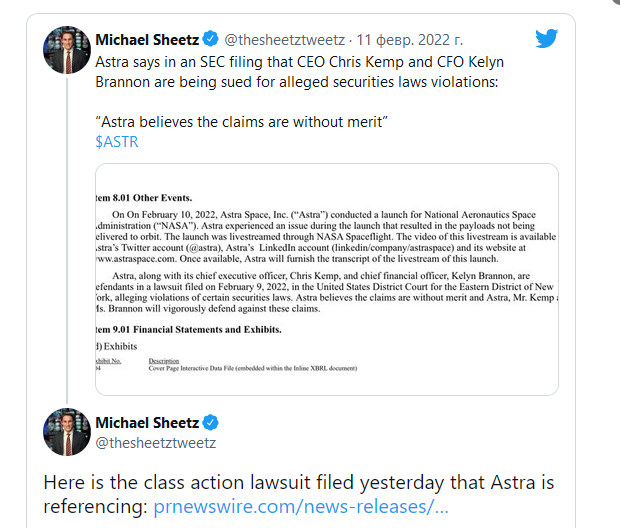
Task: Click the "Cover Page Interactive Data File" line
Action: click(252, 368)
